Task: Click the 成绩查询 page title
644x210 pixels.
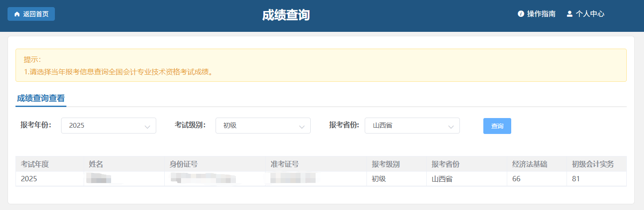Action: [285, 15]
